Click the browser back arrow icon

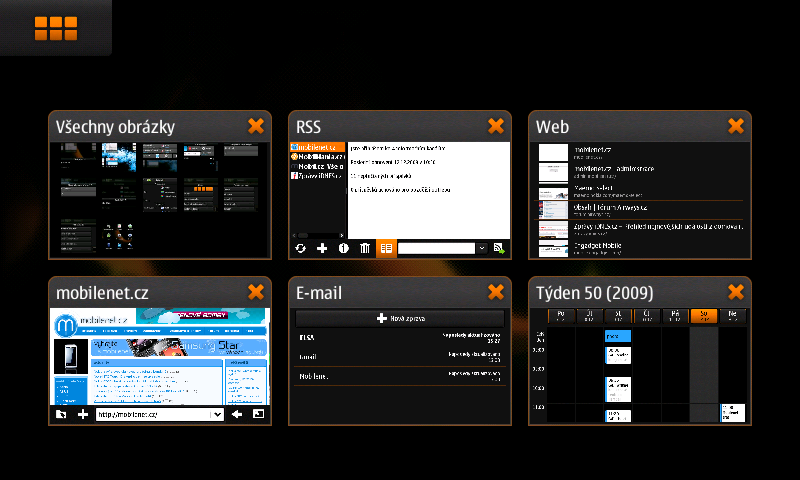point(237,414)
